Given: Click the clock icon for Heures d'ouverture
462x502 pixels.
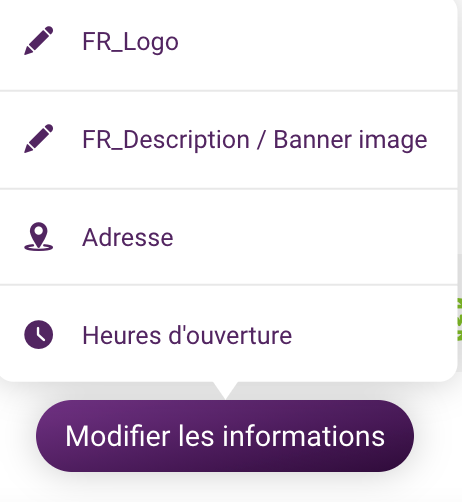Looking at the screenshot, I should (x=39, y=334).
